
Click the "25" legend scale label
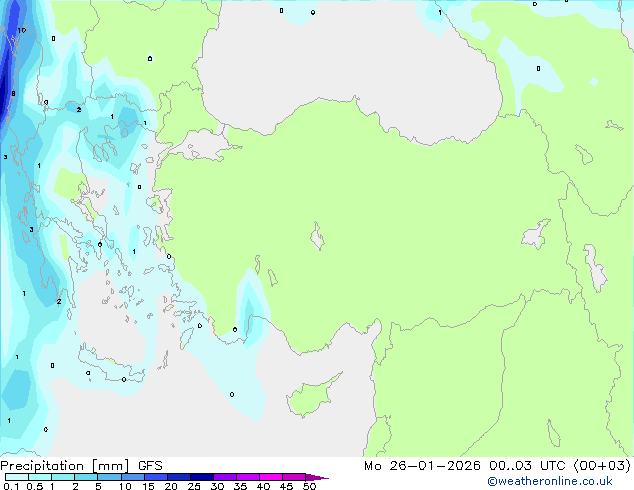point(194,486)
